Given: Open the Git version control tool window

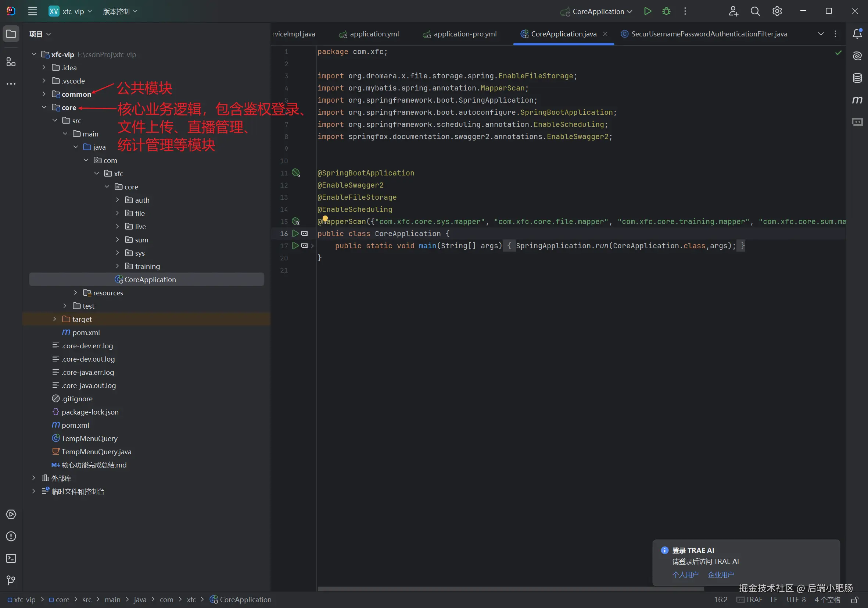Looking at the screenshot, I should tap(11, 580).
